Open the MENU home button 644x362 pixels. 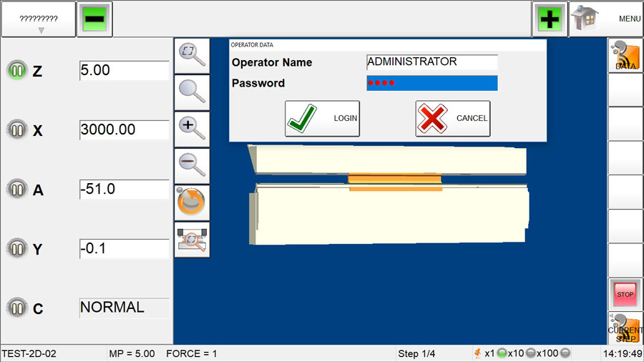606,19
